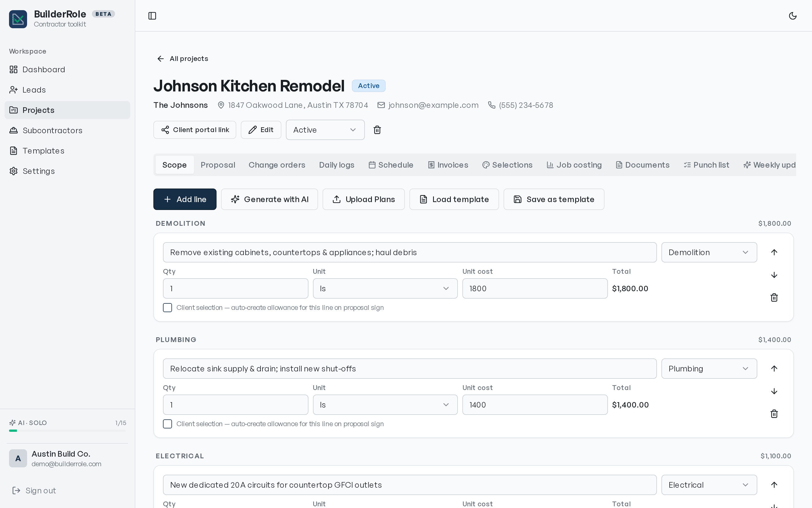Edit the demolition line description field

[410, 252]
